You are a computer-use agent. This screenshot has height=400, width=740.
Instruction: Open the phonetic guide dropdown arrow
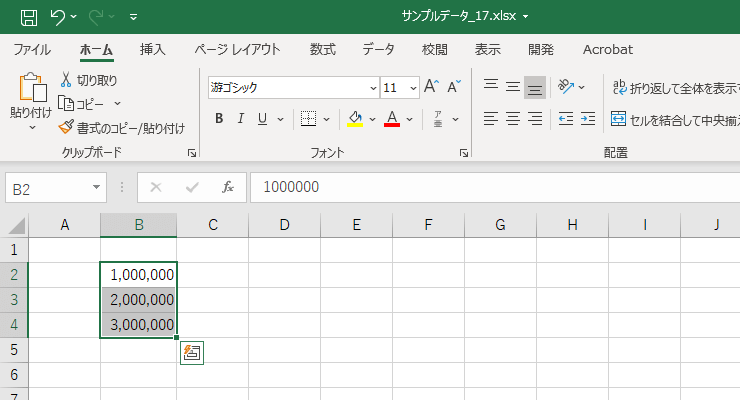[x=455, y=119]
